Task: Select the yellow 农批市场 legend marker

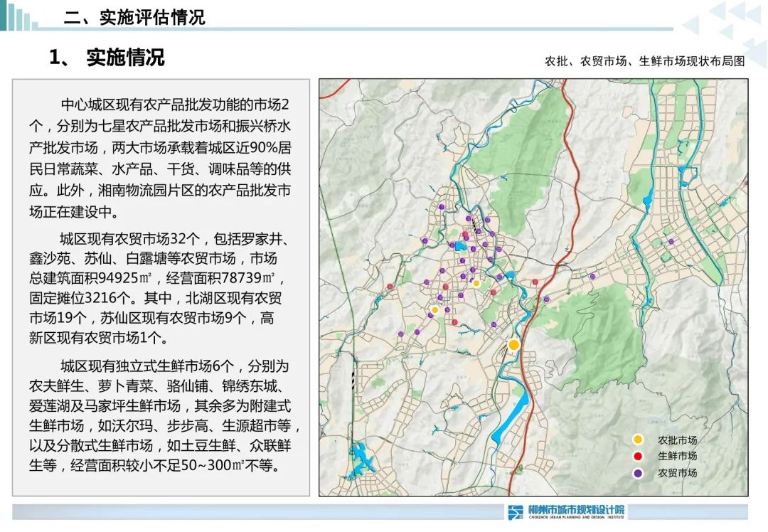Action: [x=637, y=440]
